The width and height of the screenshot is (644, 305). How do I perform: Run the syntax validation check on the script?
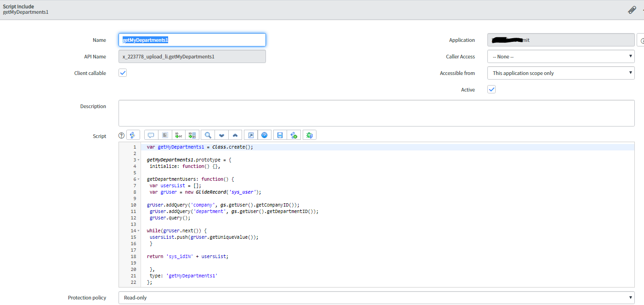tap(294, 135)
